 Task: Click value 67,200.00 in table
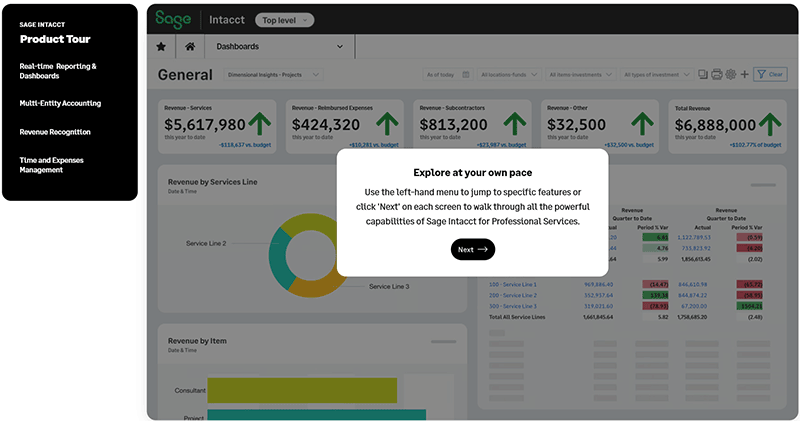click(x=695, y=306)
